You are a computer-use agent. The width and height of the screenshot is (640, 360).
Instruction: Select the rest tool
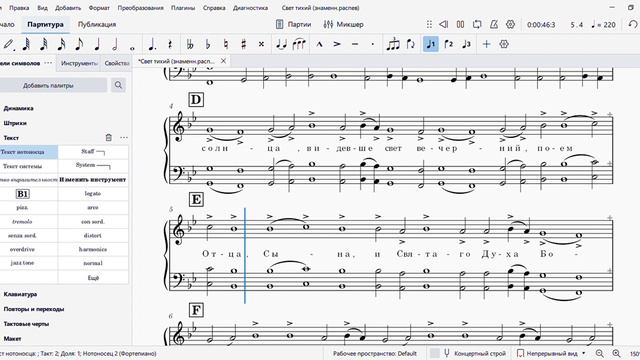170,44
